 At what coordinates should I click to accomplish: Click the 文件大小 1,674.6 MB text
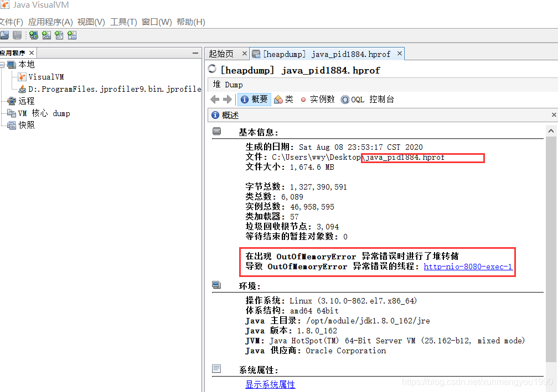click(290, 167)
